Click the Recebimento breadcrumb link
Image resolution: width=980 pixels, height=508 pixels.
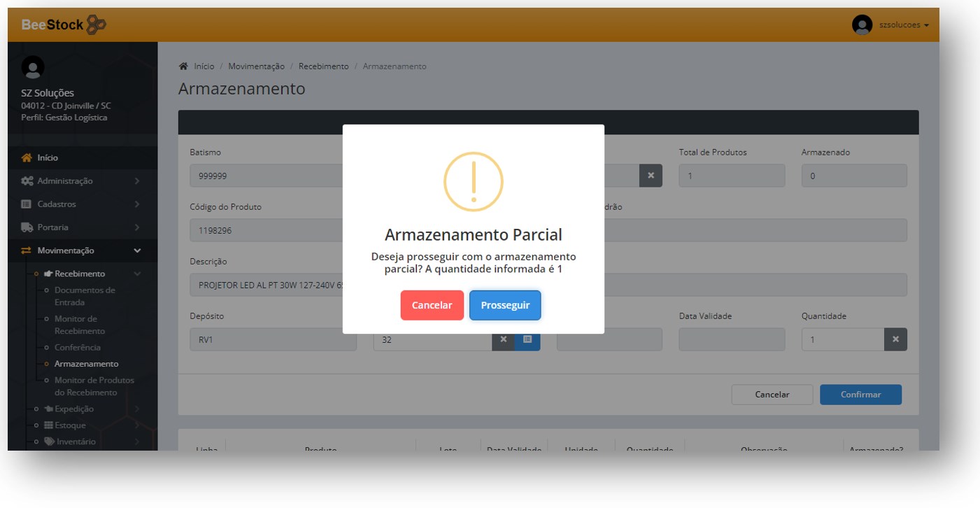point(323,66)
